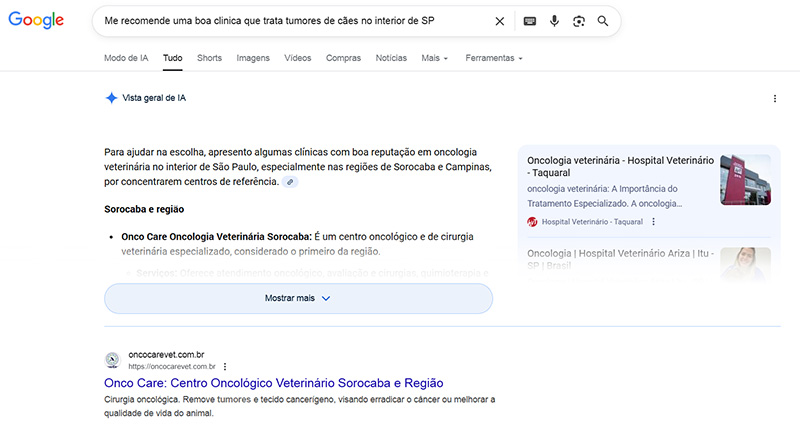Switch to the Imagens tab
800x427 pixels.
point(253,58)
